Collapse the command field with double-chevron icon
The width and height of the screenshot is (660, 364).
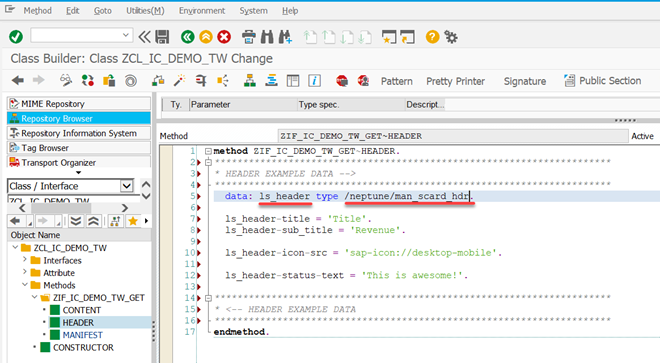point(144,37)
